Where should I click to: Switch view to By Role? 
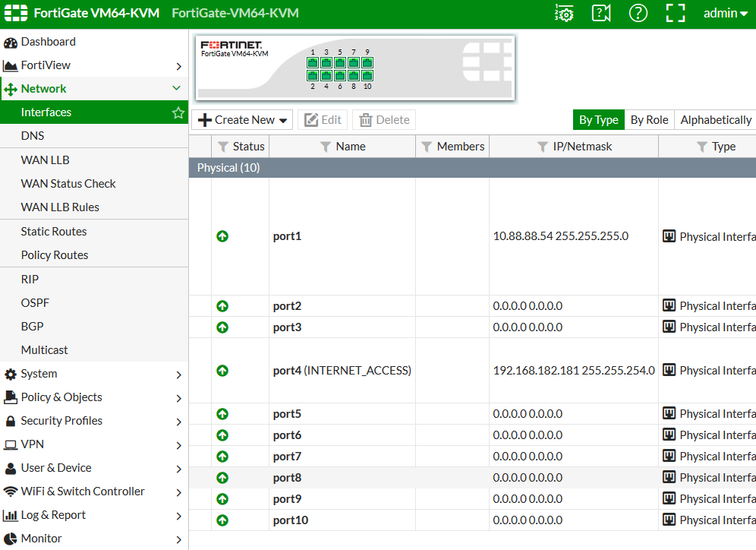649,120
